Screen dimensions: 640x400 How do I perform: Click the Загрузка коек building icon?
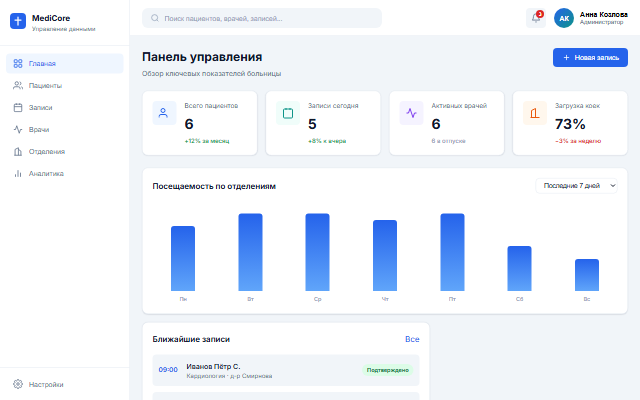click(535, 113)
